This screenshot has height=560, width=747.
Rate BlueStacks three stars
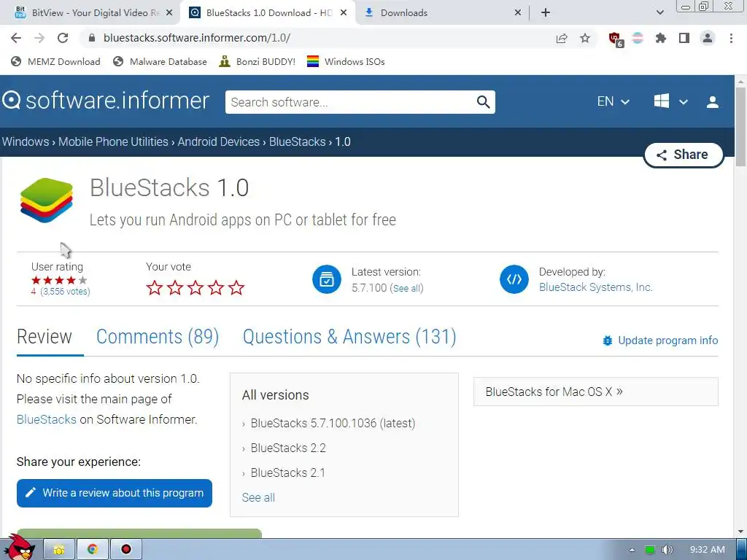[x=196, y=287]
